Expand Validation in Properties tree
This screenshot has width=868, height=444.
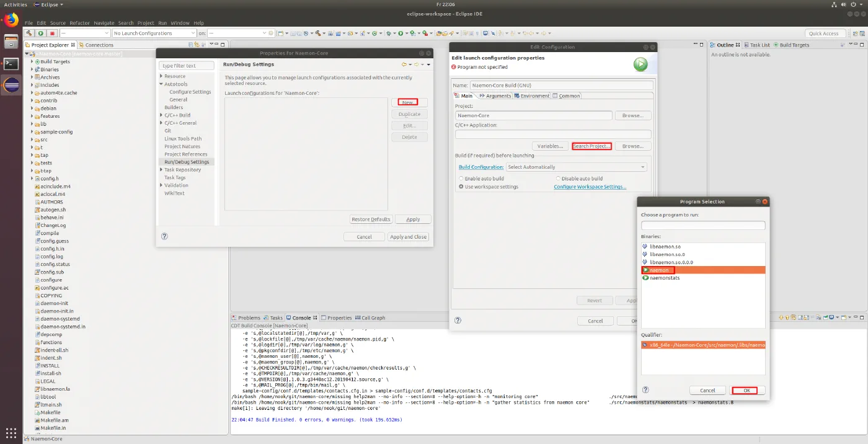(x=161, y=185)
